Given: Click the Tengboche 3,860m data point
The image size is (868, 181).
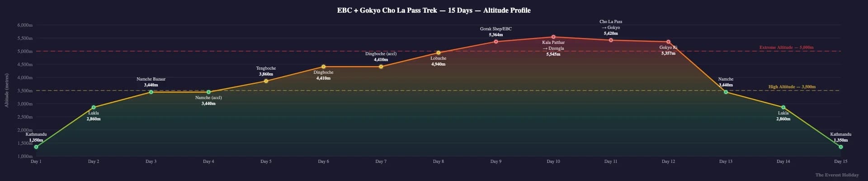Looking at the screenshot, I should 266,81.
